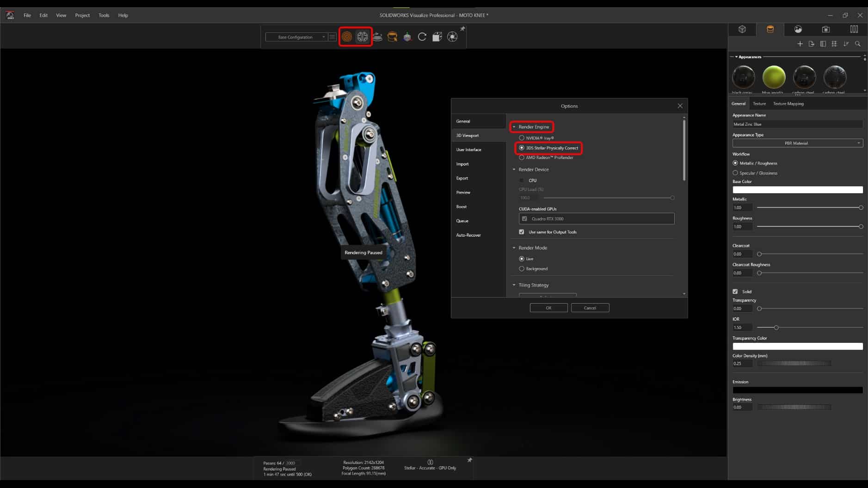Screen dimensions: 868x488
Task: Select Export in the Options sidebar
Action: point(462,178)
